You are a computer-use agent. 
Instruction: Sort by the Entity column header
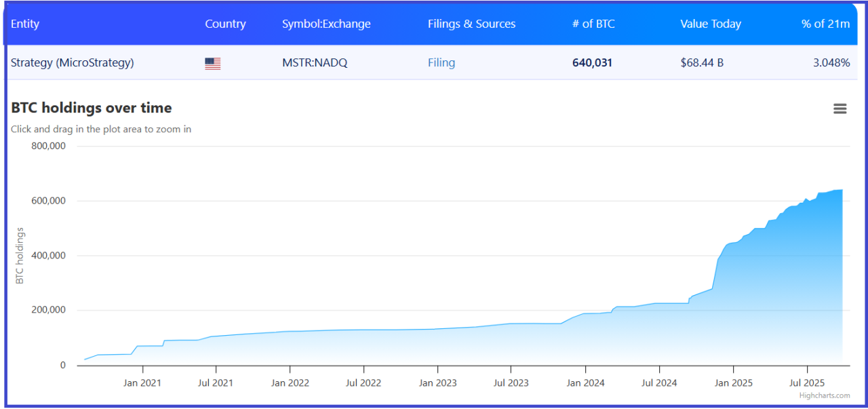click(x=25, y=24)
